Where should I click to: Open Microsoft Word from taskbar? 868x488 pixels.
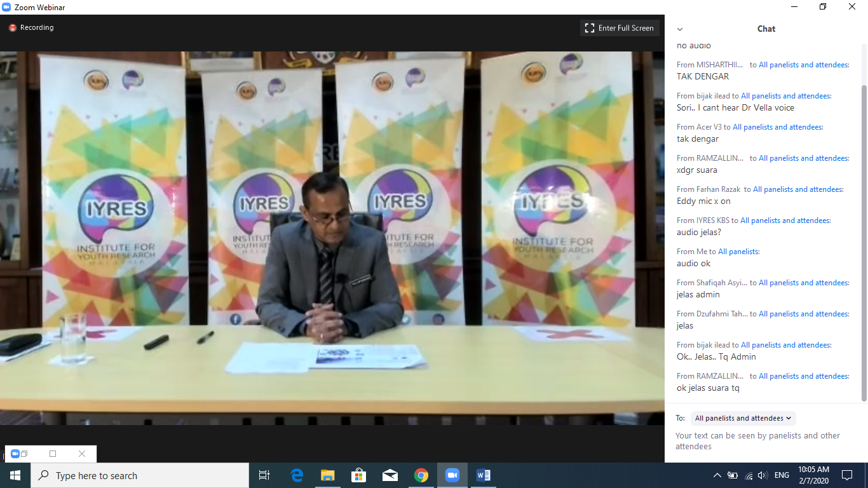[x=483, y=475]
